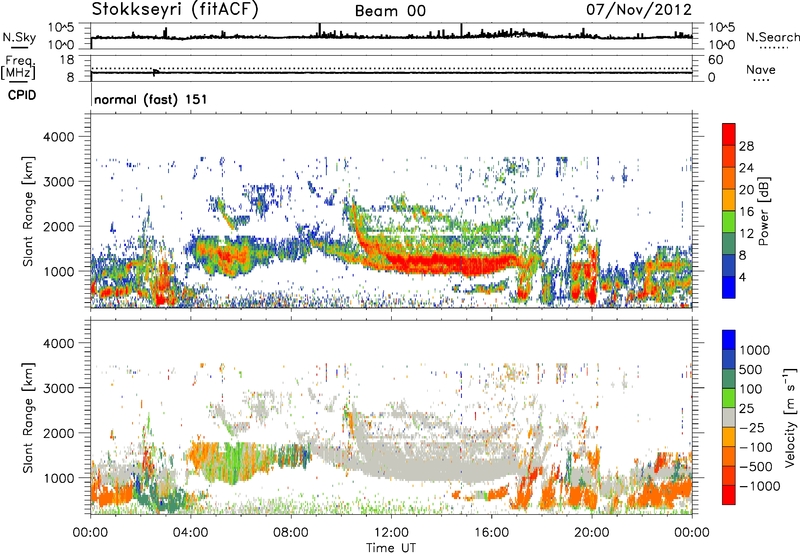Click the '20:00' time tick label
Screen dimensions: 800x554
[x=591, y=533]
